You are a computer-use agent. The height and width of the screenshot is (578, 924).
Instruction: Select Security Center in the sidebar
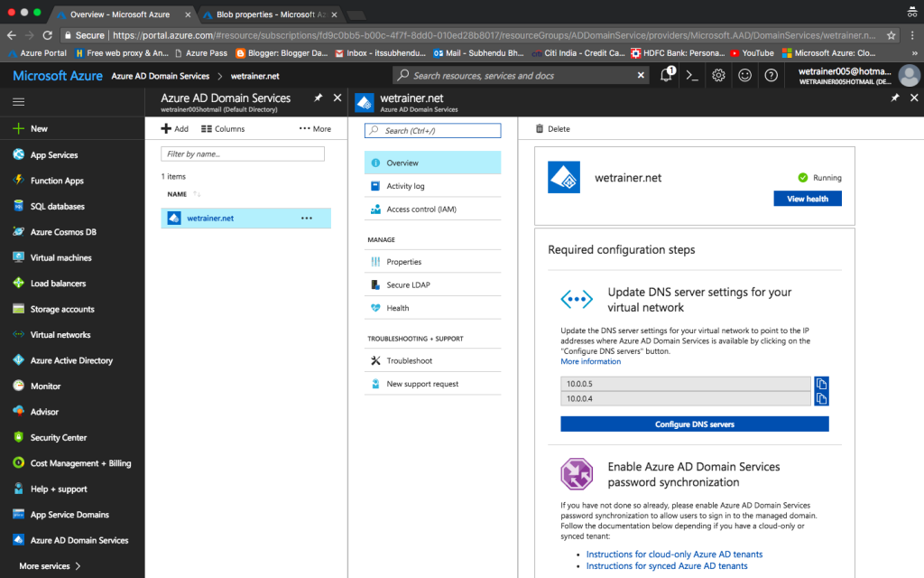60,437
